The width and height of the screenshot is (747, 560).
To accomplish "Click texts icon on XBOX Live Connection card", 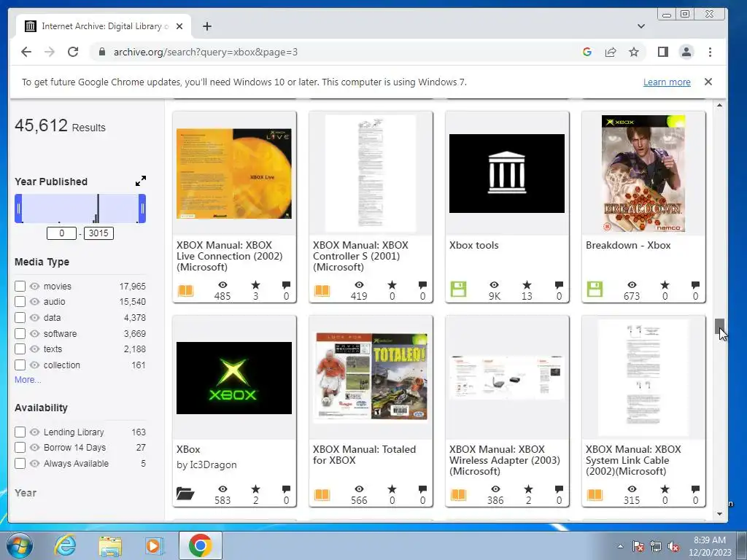I will click(x=186, y=290).
